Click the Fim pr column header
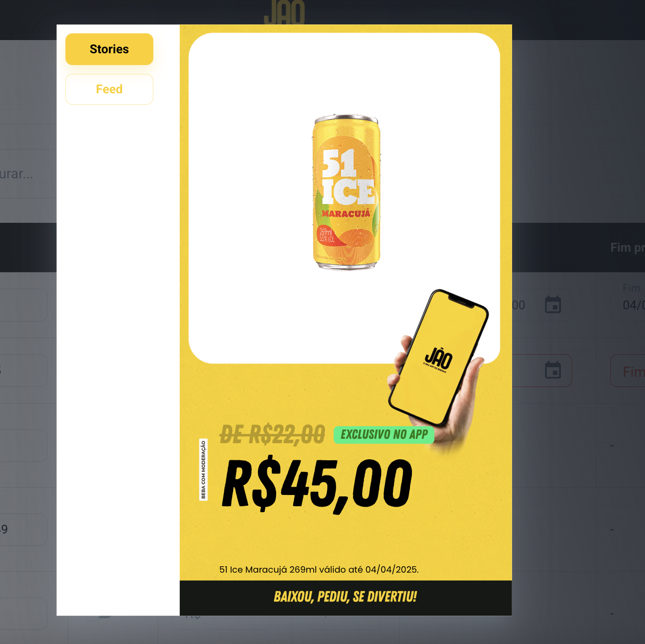The width and height of the screenshot is (645, 644). point(627,247)
